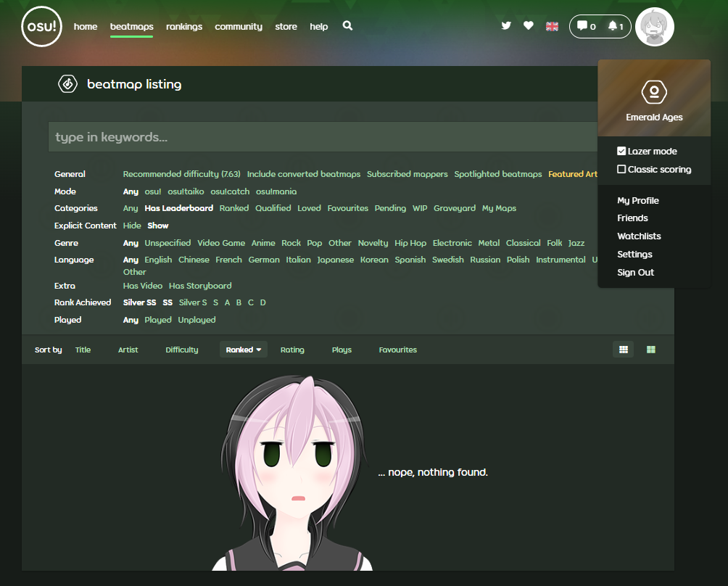Open the Twitter bird icon

coord(506,26)
